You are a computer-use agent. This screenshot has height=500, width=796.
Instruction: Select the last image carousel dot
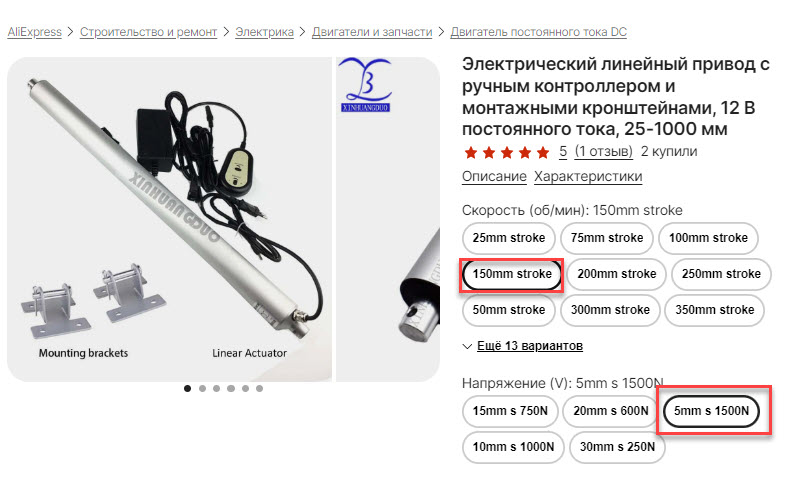pyautogui.click(x=259, y=388)
